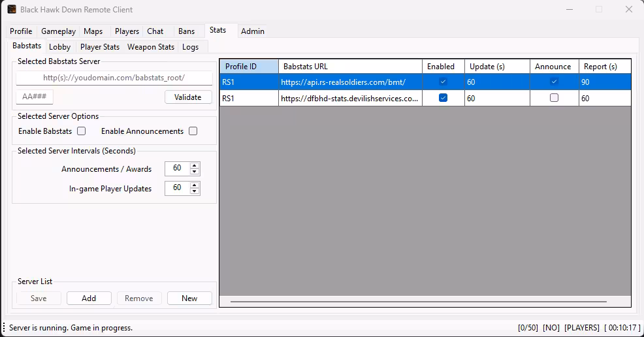Switch to Player Stats sub-tab

(x=100, y=47)
